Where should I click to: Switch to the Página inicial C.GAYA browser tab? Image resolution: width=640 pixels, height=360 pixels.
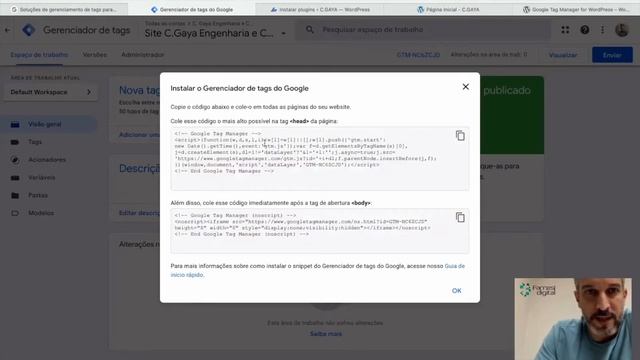(448, 9)
